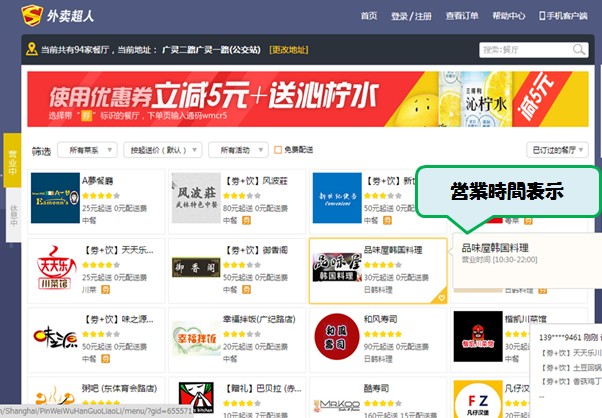
Task: Open 【券+饮】天天乐 name link
Action: 118,250
